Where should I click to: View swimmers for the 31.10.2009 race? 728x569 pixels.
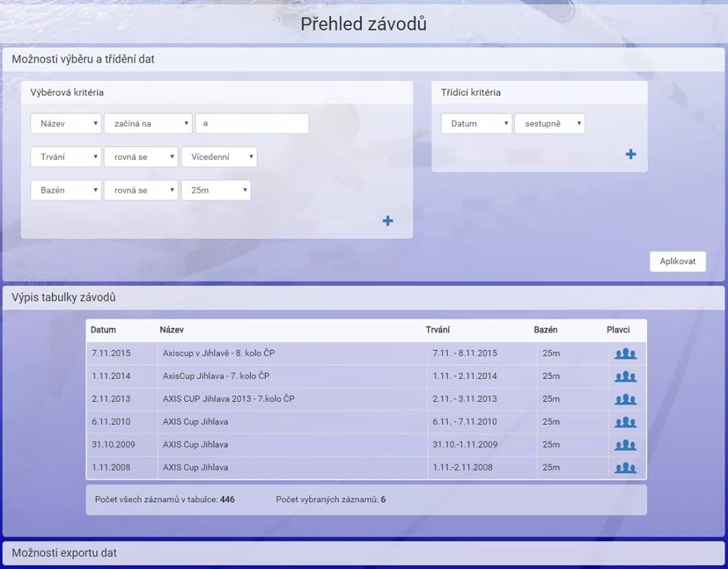(625, 445)
